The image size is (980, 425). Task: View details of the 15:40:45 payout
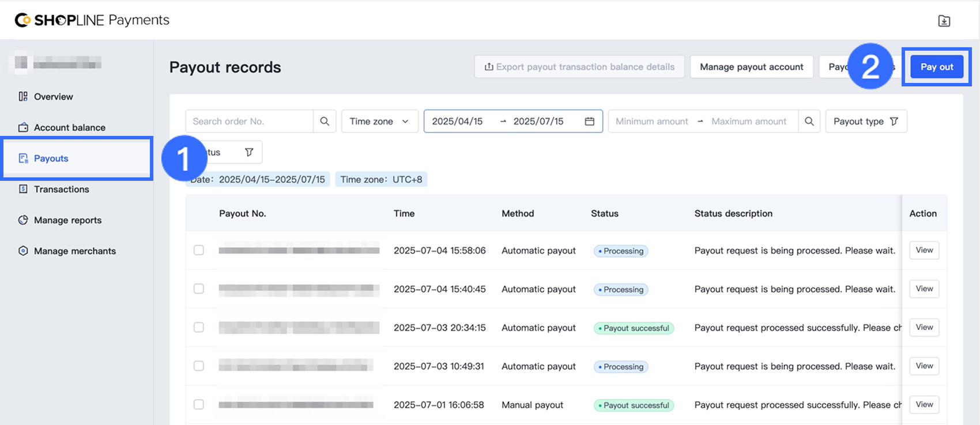[x=924, y=289]
